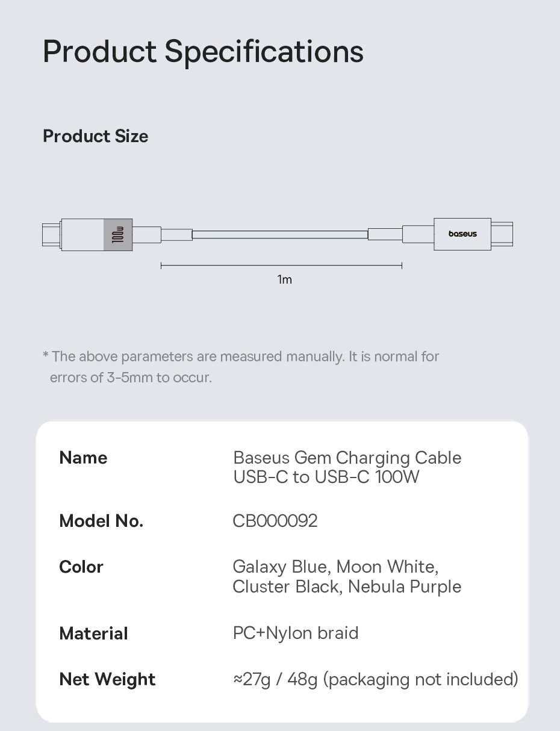Click the Galaxy Blue, Moon White color text

click(x=335, y=567)
